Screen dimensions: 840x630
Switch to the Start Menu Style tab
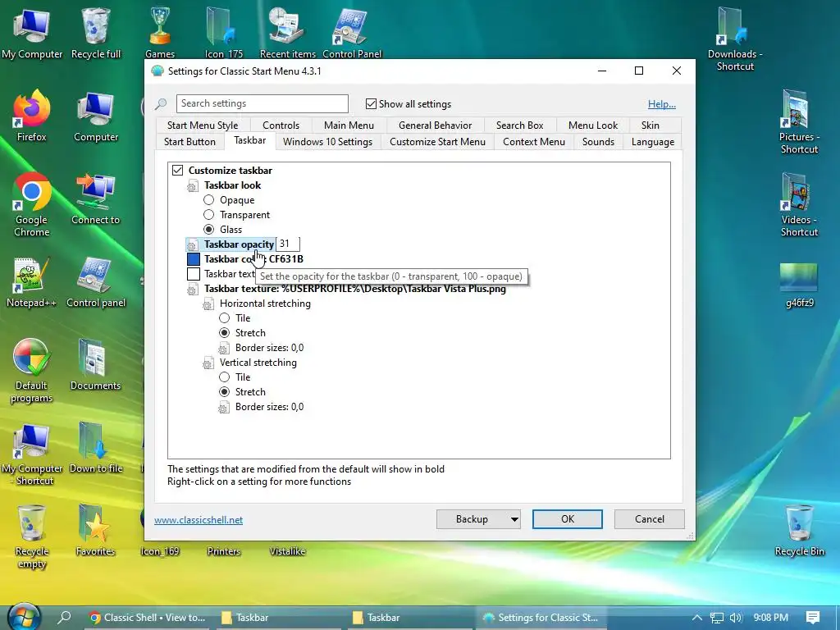203,126
